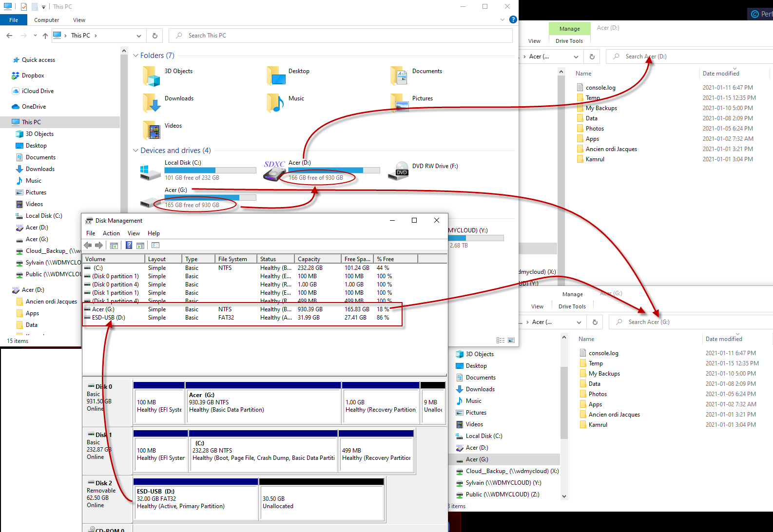Open Drive Tools tab in Acer (D:) window
The height and width of the screenshot is (532, 773).
tap(569, 41)
